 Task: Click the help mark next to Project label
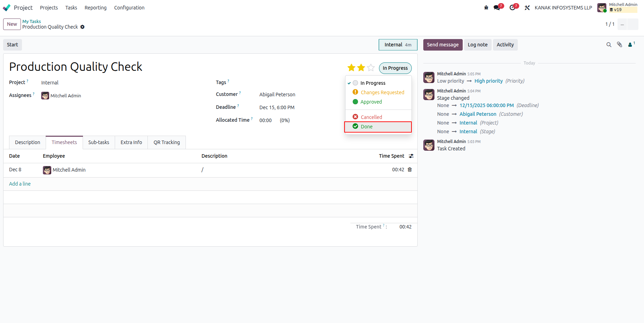coord(28,81)
